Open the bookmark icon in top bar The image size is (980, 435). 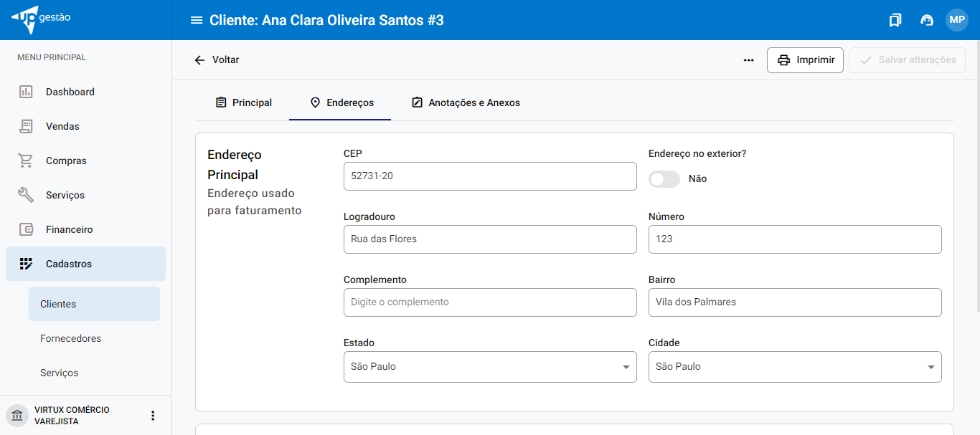click(895, 20)
